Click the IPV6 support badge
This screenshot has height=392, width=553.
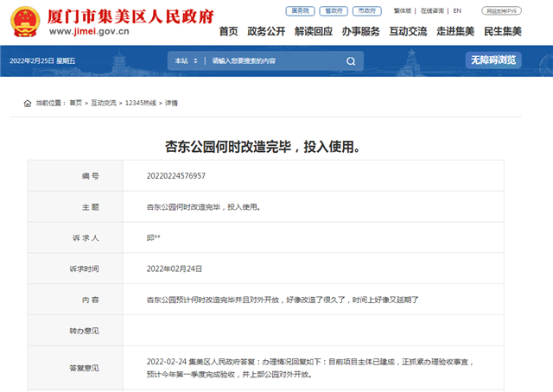(501, 11)
